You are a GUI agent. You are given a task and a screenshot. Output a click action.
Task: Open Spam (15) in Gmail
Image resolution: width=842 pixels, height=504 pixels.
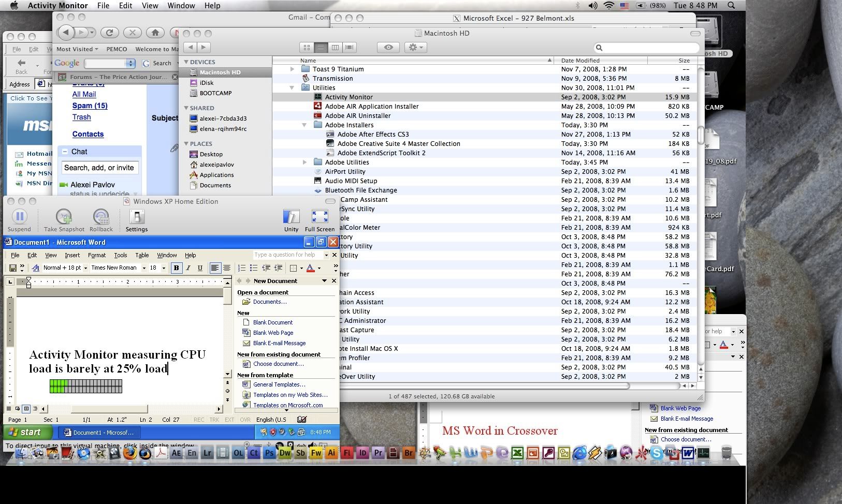click(90, 106)
